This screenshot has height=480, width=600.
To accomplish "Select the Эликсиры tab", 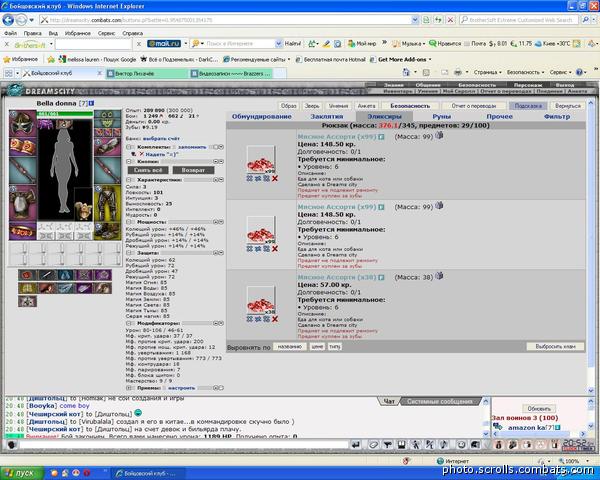I will (x=384, y=117).
